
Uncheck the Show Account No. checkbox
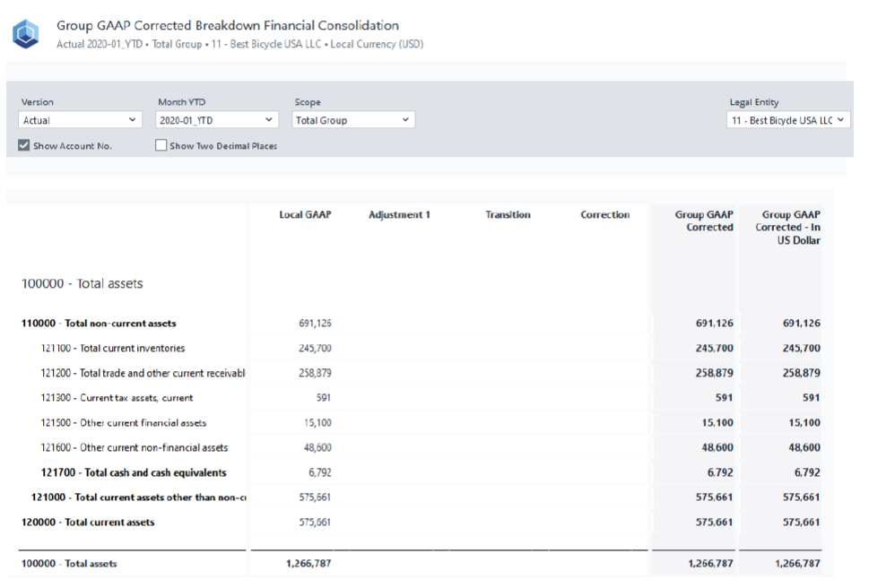24,146
